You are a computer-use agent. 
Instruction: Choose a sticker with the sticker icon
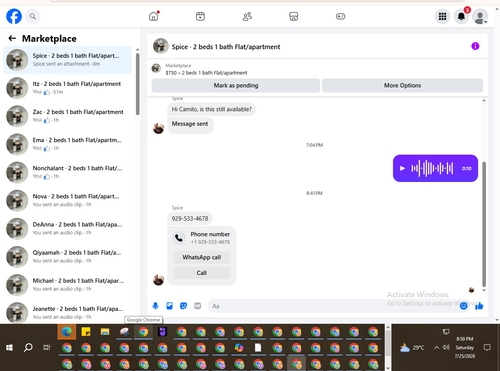tap(183, 306)
